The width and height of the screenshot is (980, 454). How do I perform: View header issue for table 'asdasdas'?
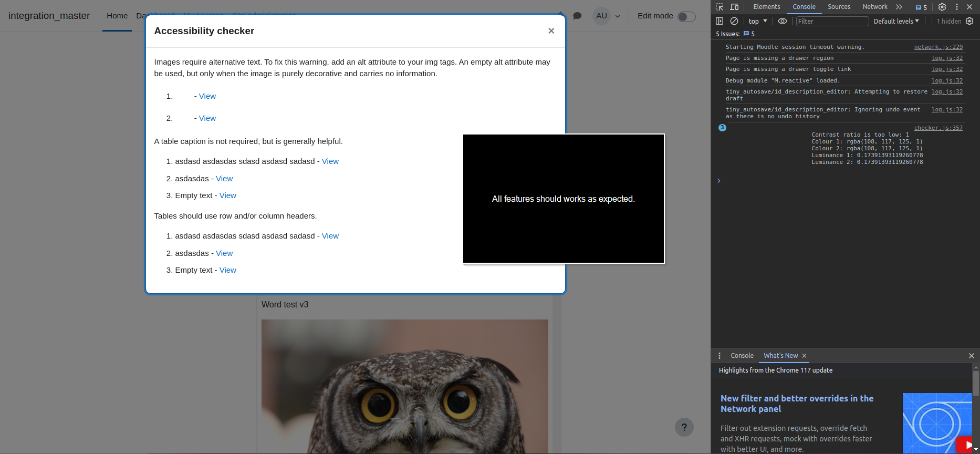coord(224,253)
